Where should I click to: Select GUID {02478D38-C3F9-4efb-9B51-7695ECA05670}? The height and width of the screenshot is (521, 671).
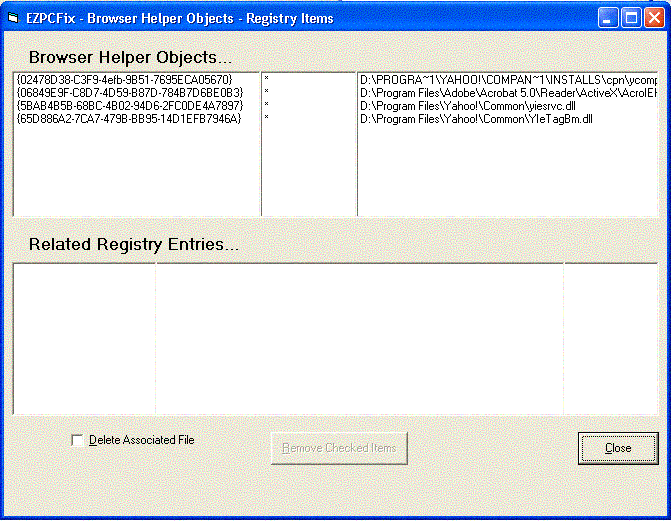coord(125,80)
